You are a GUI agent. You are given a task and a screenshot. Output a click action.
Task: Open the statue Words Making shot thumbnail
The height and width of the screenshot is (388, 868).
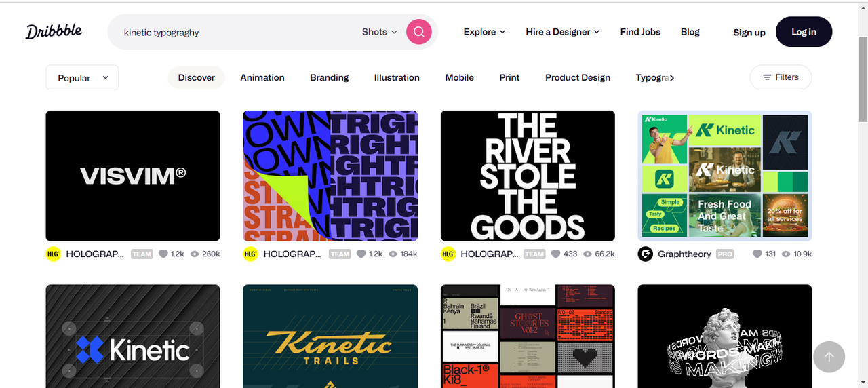pyautogui.click(x=725, y=336)
